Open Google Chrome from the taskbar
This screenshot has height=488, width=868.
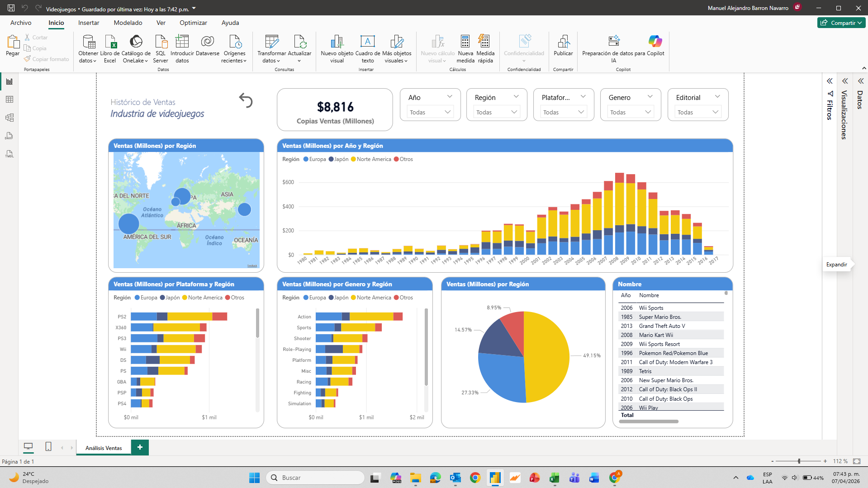(x=475, y=478)
